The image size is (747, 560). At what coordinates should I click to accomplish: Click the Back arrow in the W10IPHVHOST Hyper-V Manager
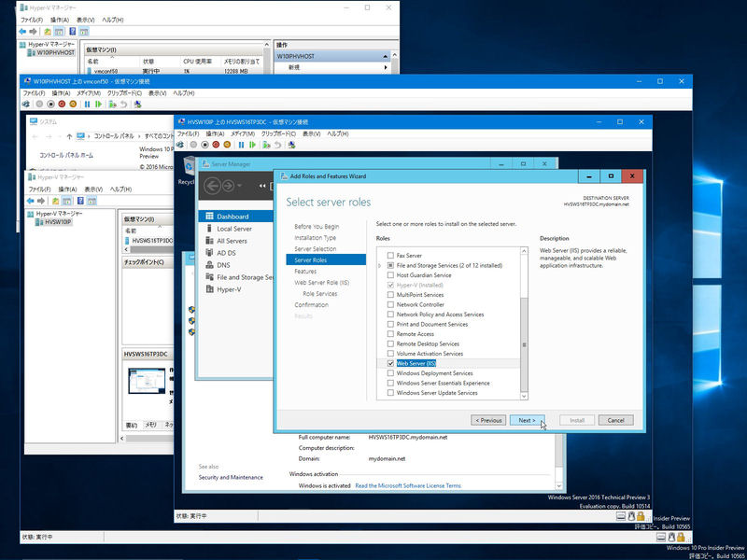click(22, 32)
